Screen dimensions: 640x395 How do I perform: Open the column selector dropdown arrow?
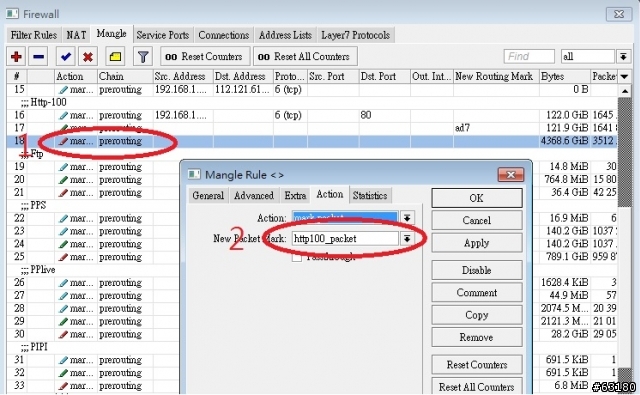[624, 76]
